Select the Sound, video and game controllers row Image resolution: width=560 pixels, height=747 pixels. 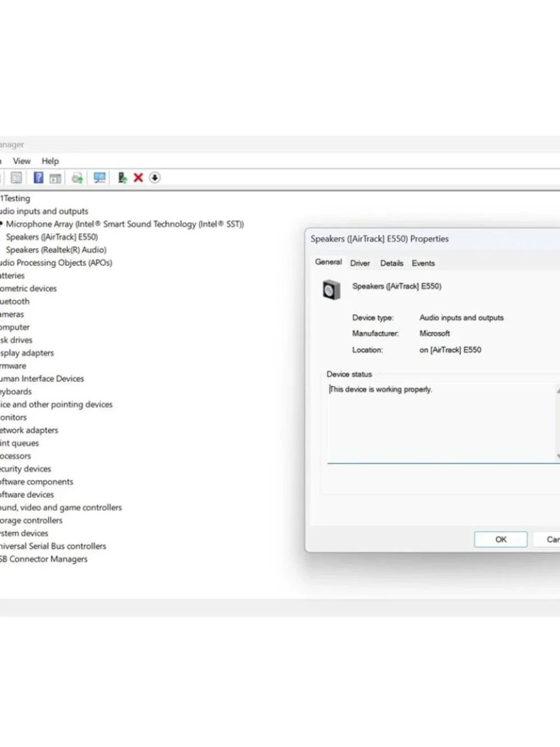(x=61, y=508)
